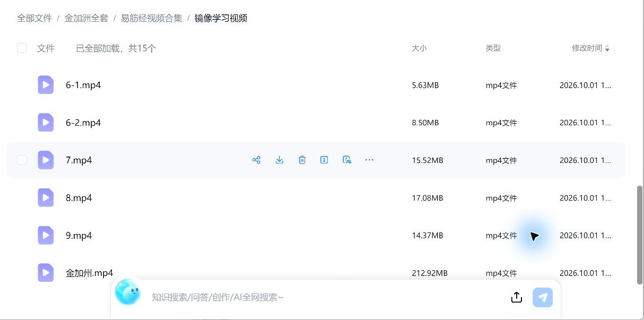Click the vertical scrollbar of the file list
The height and width of the screenshot is (320, 644).
(640, 235)
